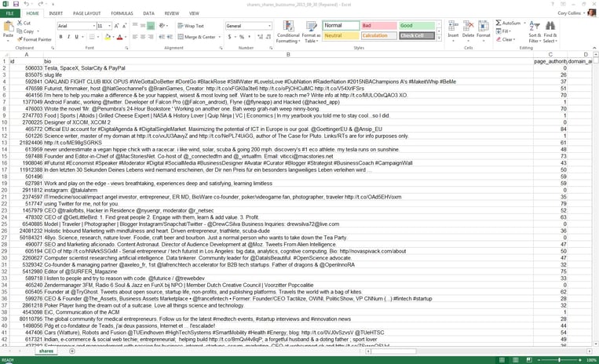Toggle bold formatting

[x=60, y=37]
